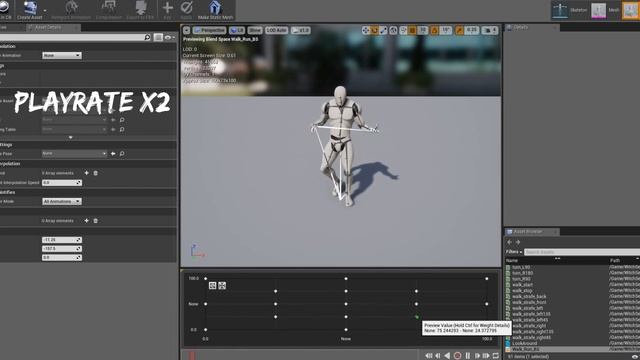Toggle the eye view options in Asset Details

[169, 37]
